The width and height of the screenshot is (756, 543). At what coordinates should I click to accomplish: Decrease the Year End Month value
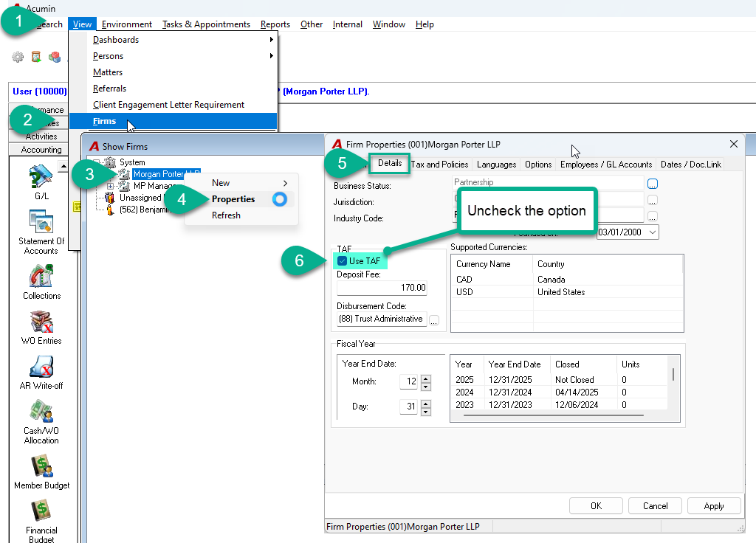pos(425,387)
